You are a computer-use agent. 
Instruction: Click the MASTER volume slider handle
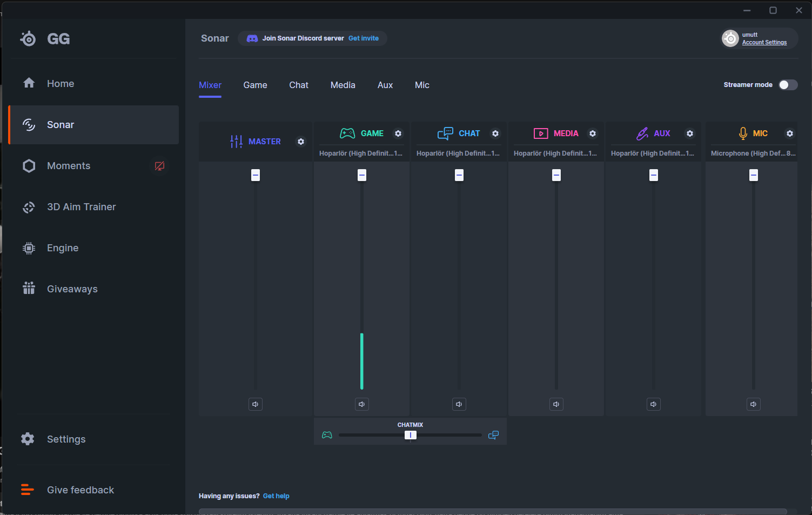[256, 175]
